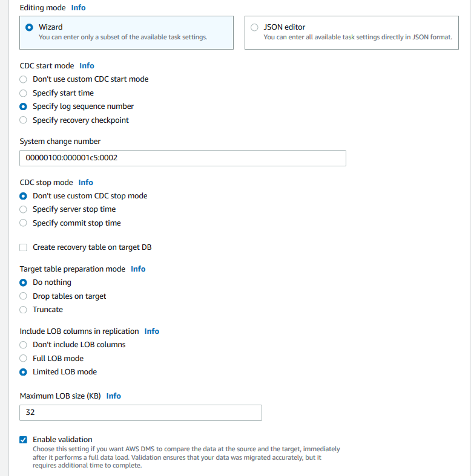Choose Specify start time option
The height and width of the screenshot is (476, 471).
pyautogui.click(x=23, y=93)
